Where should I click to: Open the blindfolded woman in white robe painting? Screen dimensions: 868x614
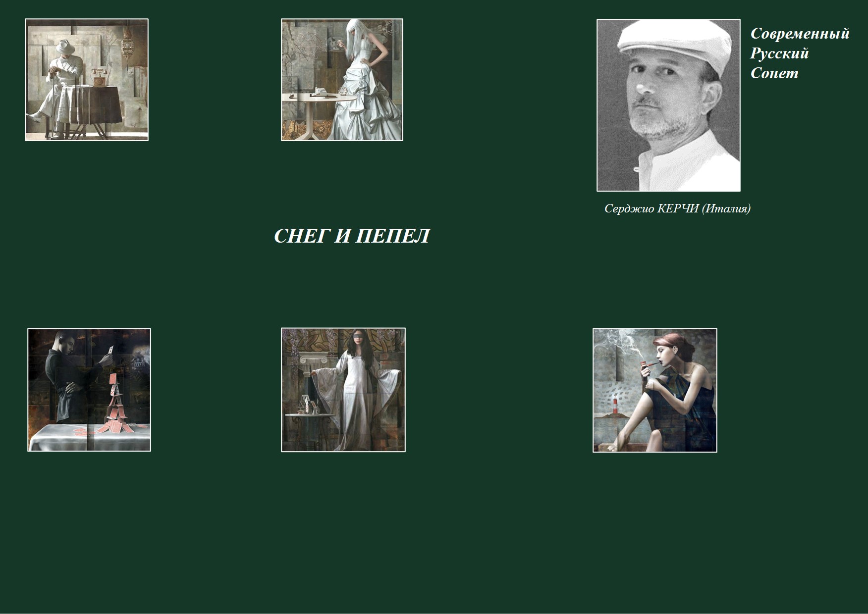coord(343,390)
